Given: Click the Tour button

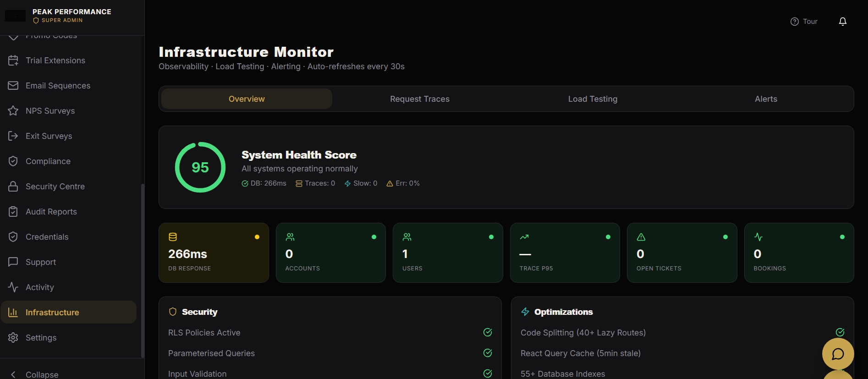Looking at the screenshot, I should (x=804, y=22).
